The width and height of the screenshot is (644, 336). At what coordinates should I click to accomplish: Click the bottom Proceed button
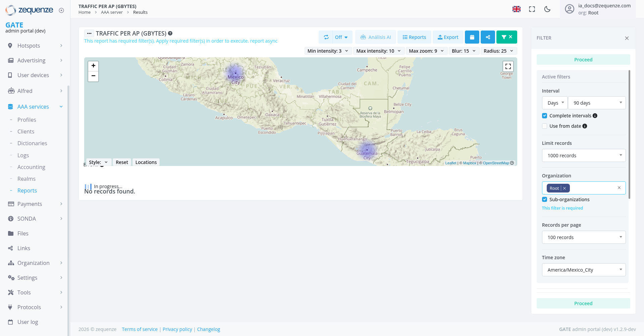click(x=583, y=303)
